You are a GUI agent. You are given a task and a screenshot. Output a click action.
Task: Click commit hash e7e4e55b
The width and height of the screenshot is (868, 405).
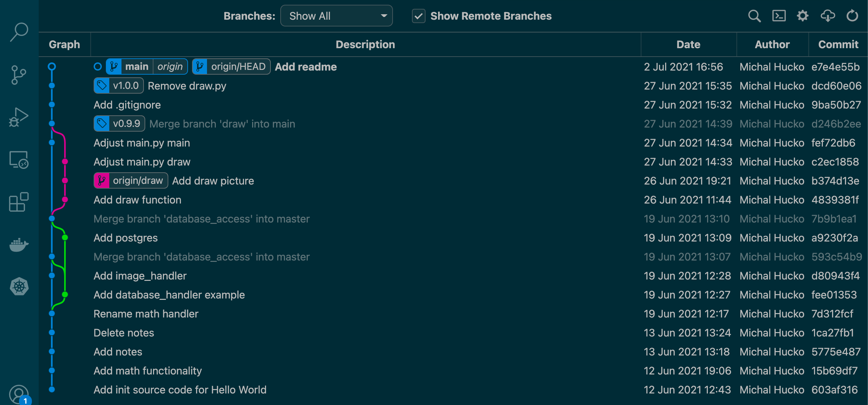835,67
